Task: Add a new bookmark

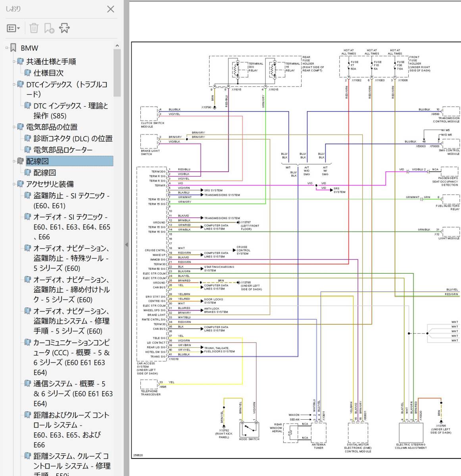Action: coord(49,28)
